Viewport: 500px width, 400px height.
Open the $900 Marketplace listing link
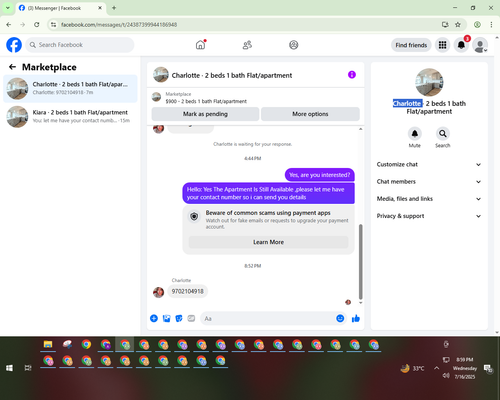(x=206, y=101)
